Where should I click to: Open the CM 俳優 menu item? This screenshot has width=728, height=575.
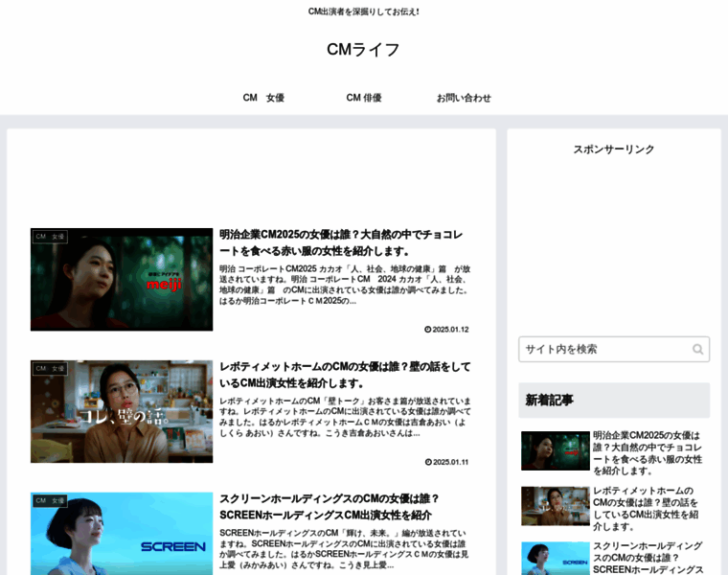pos(364,98)
